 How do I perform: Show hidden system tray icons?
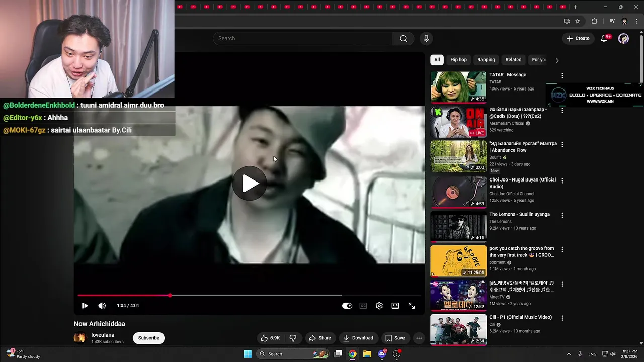coord(569,354)
